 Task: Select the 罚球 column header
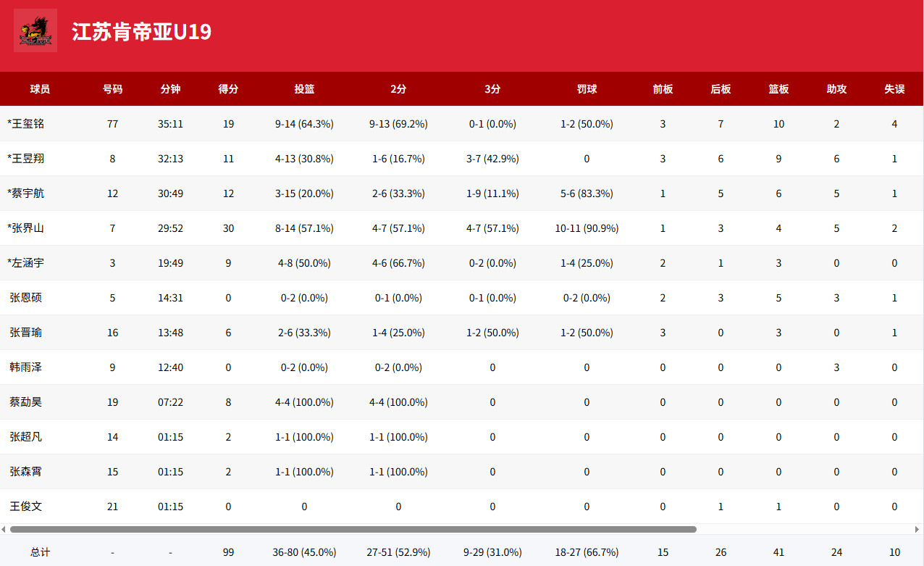[587, 89]
